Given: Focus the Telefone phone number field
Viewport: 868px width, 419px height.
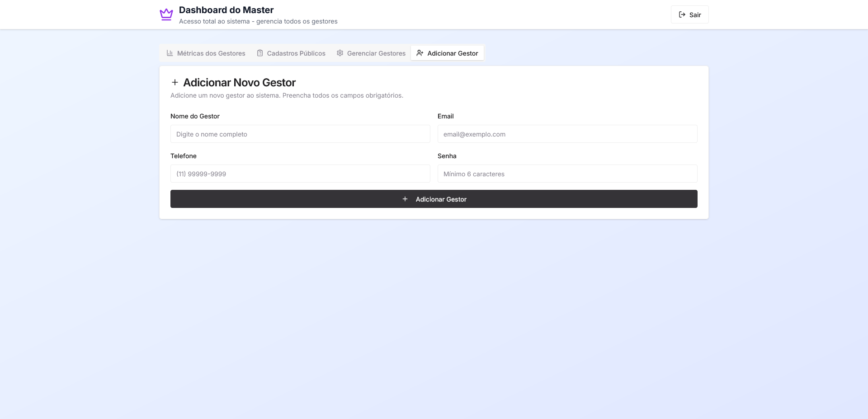Looking at the screenshot, I should pyautogui.click(x=300, y=174).
